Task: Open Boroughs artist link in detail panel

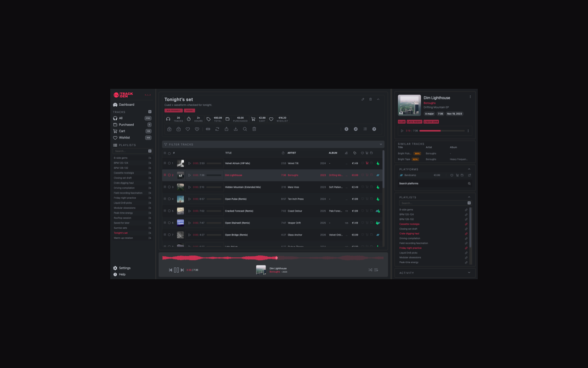Action: pos(430,103)
